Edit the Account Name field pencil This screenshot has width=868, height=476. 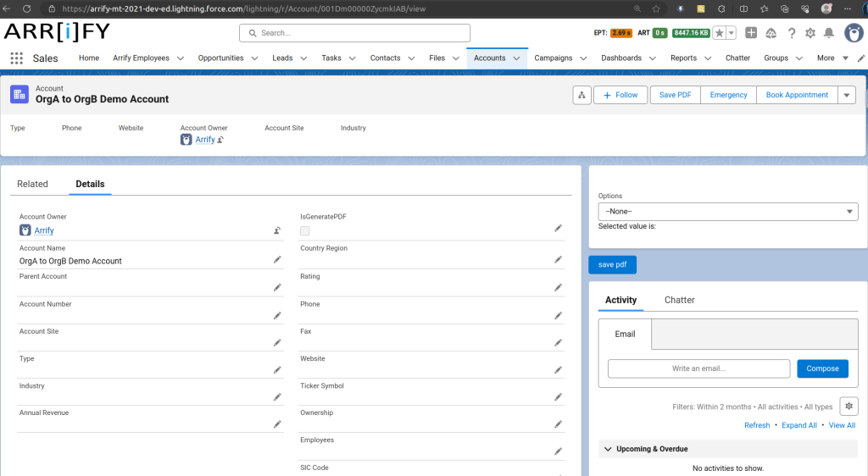point(277,260)
